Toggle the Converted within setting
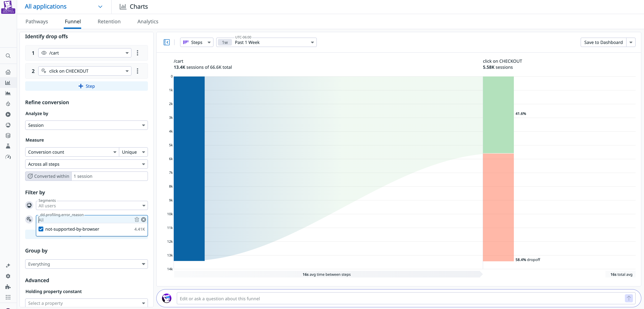This screenshot has height=309, width=644. point(48,176)
